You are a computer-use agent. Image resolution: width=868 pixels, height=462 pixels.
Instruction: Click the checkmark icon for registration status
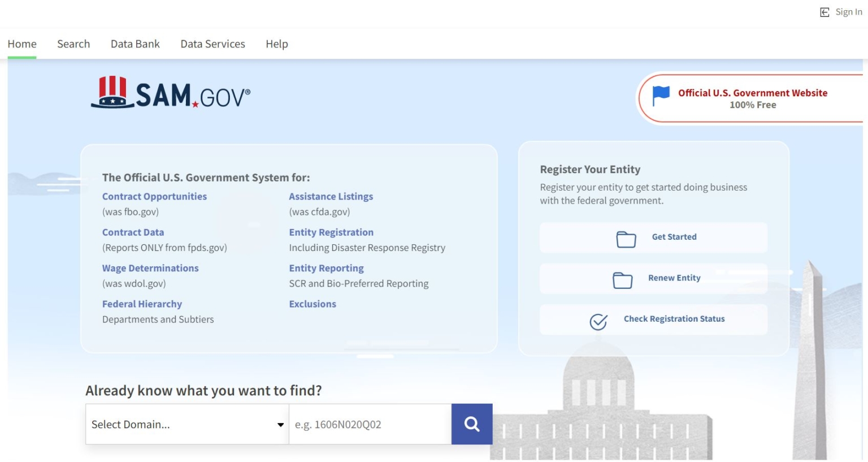598,321
